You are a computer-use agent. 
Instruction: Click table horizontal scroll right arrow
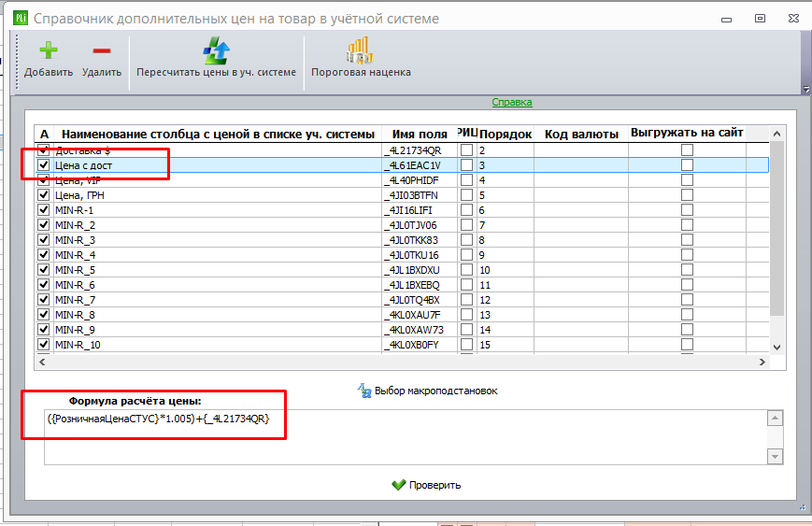(x=762, y=362)
